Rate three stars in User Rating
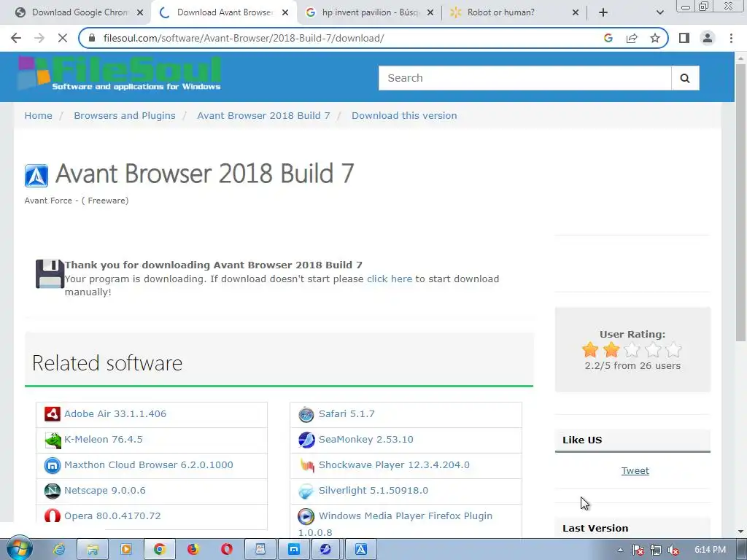Image resolution: width=747 pixels, height=560 pixels. (632, 350)
